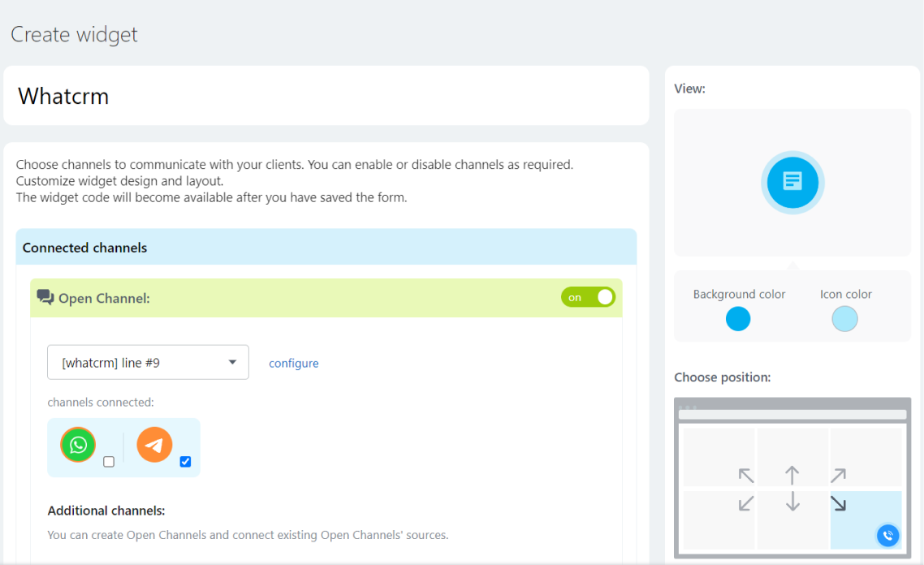Click the Whatcrm widget name field

point(326,96)
